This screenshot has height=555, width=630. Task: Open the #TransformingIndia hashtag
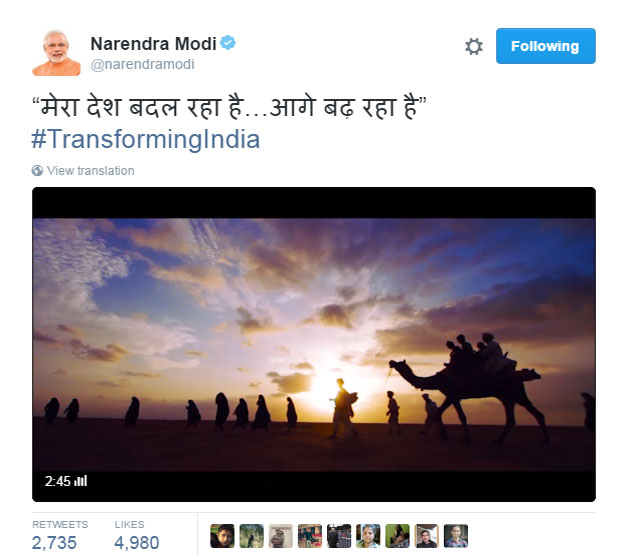point(146,139)
